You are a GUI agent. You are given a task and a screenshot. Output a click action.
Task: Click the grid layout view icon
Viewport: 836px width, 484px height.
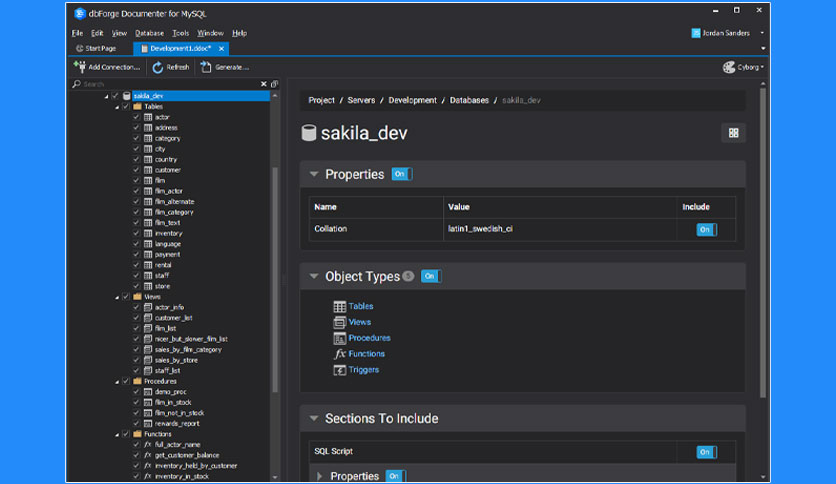pyautogui.click(x=734, y=133)
